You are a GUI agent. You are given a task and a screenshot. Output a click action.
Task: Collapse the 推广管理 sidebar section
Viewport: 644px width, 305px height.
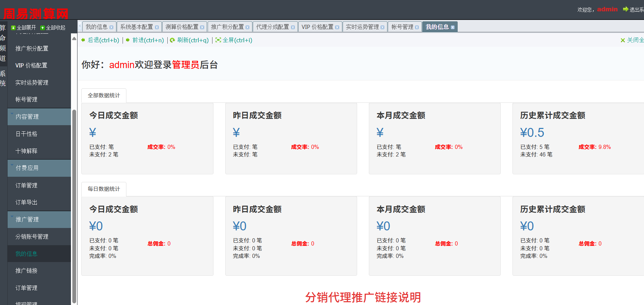pyautogui.click(x=27, y=219)
